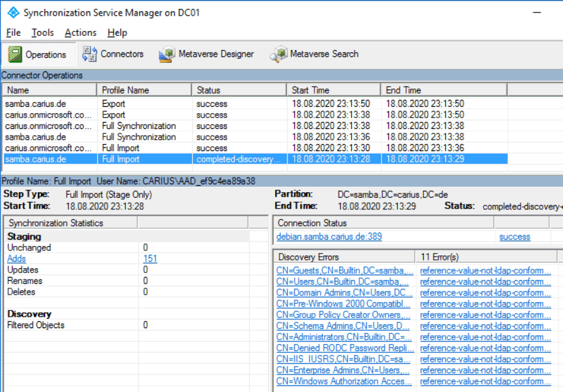563x392 pixels.
Task: Click the Synchronization Statistics column header
Action: [71, 223]
